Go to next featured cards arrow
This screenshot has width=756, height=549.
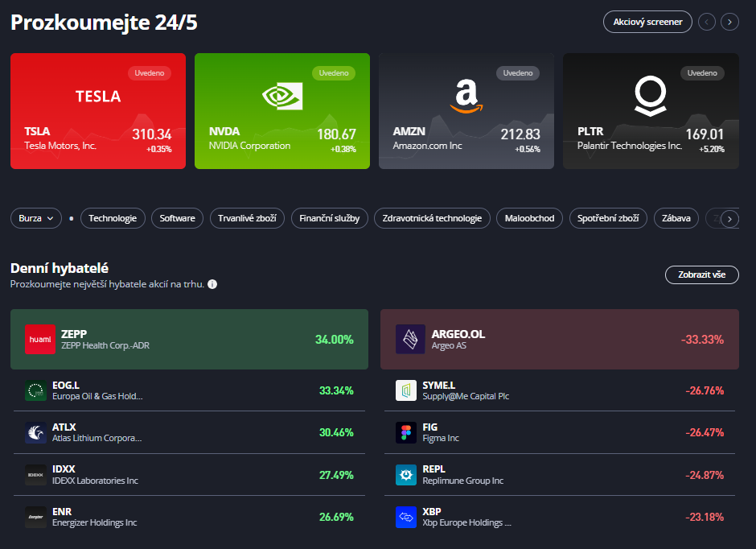(x=729, y=22)
